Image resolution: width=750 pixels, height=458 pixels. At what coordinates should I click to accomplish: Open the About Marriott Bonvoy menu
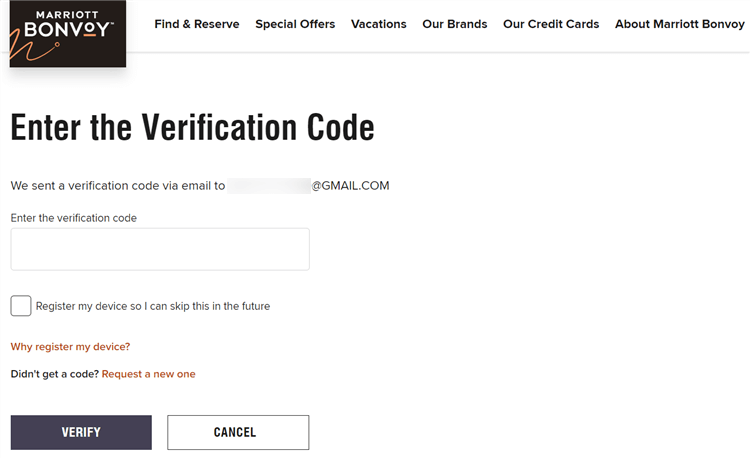(x=680, y=24)
